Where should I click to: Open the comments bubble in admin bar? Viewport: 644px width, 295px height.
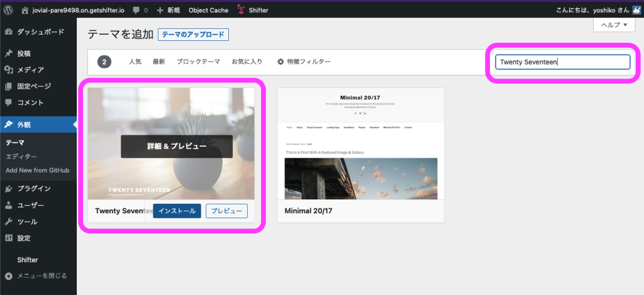click(x=136, y=10)
